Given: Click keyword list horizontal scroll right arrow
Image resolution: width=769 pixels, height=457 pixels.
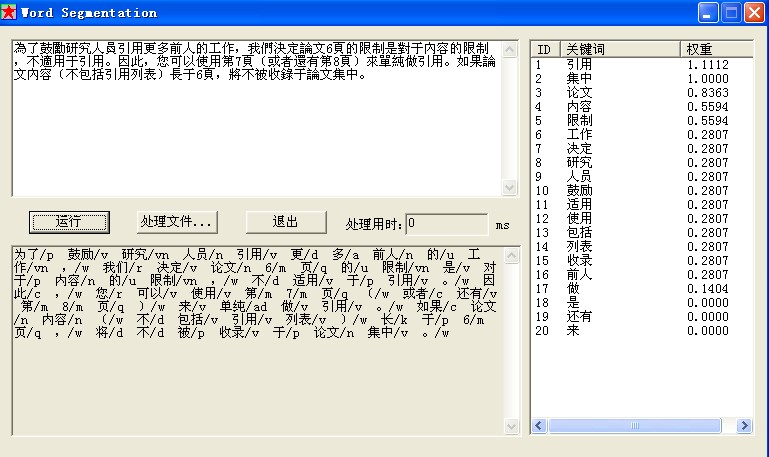Looking at the screenshot, I should click(x=744, y=425).
